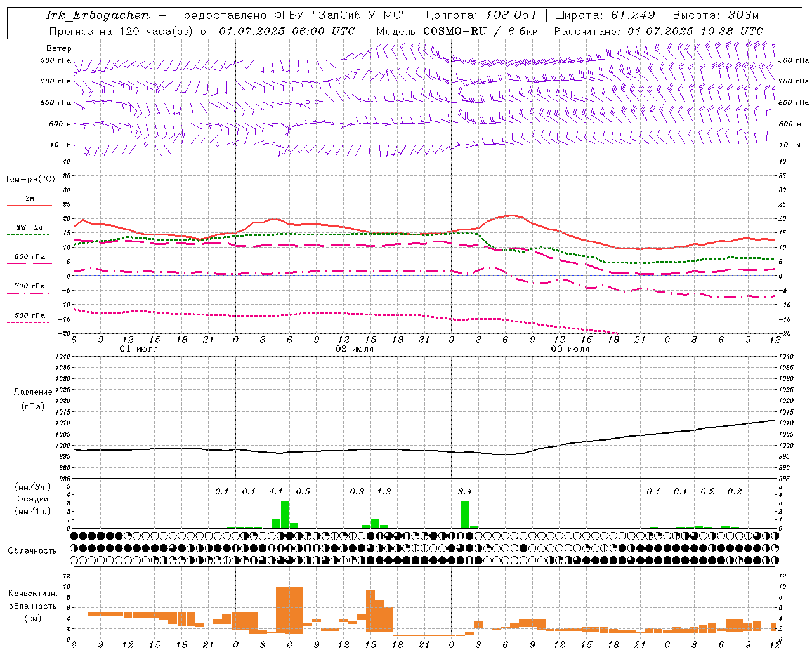Viewport: 812px width, 650px height.
Task: Select the Td 2м dew point legend entry
Action: click(30, 230)
